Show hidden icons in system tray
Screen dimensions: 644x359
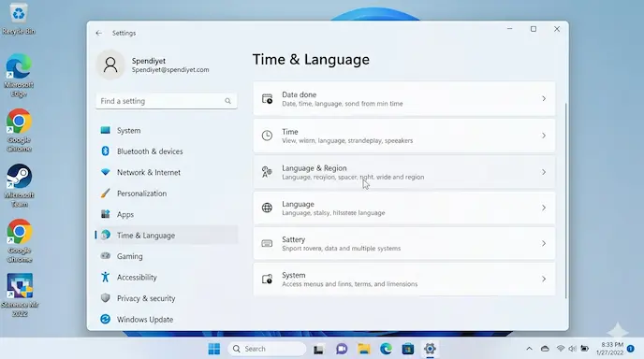point(529,349)
